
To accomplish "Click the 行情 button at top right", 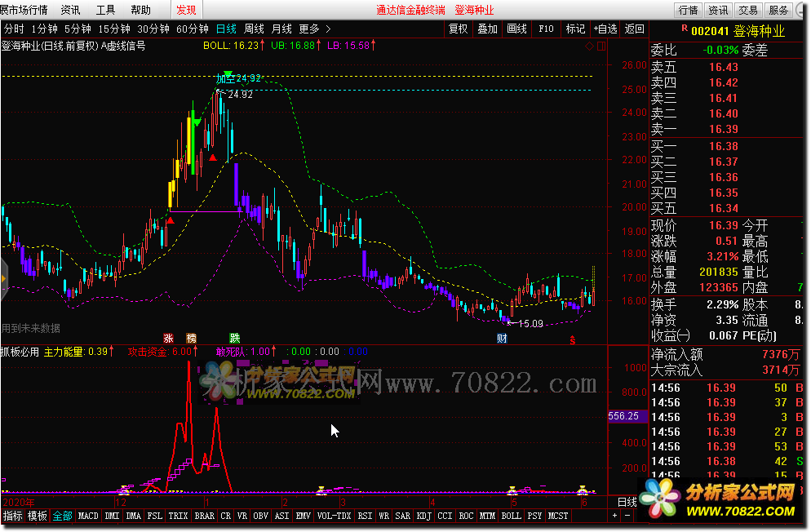I will 689,10.
